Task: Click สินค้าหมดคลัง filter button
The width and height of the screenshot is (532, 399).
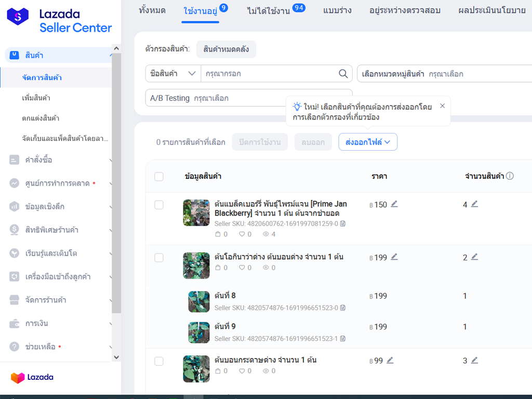Action: tap(226, 49)
